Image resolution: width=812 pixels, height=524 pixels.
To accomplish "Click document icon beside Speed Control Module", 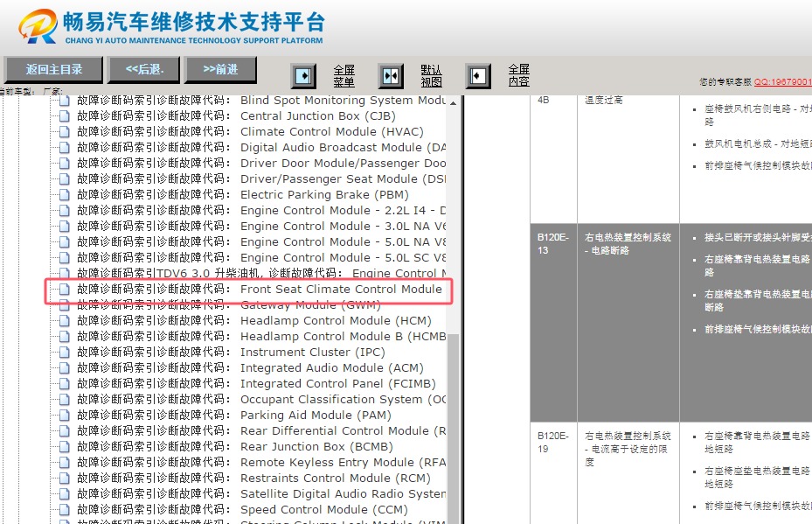I will (64, 510).
